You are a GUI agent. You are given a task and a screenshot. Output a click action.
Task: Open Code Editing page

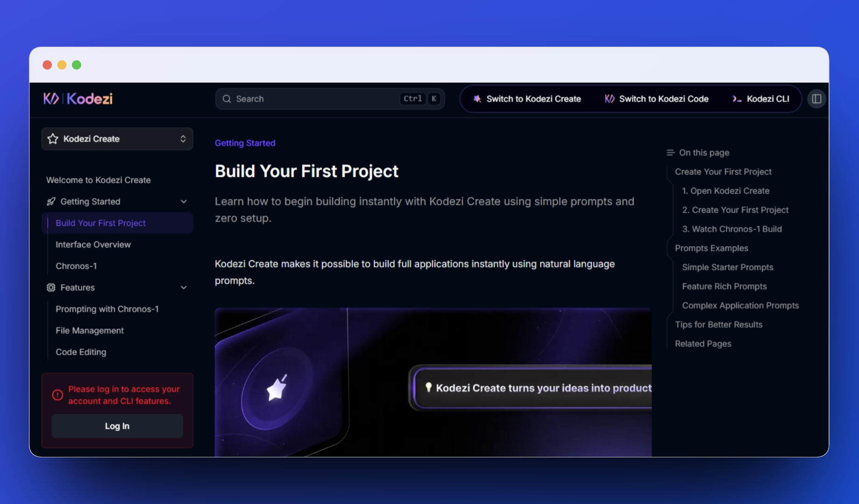(81, 352)
